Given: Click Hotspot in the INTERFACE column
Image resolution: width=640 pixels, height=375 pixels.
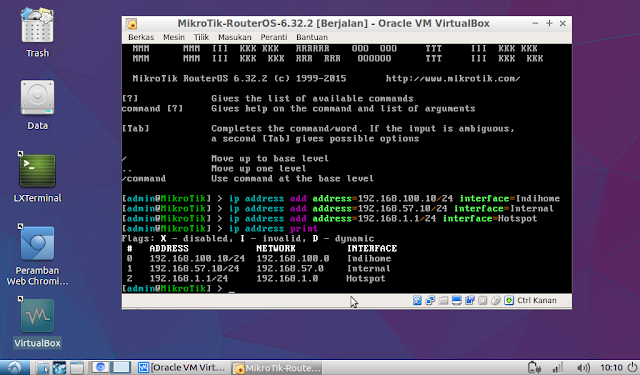Looking at the screenshot, I should pyautogui.click(x=366, y=279).
